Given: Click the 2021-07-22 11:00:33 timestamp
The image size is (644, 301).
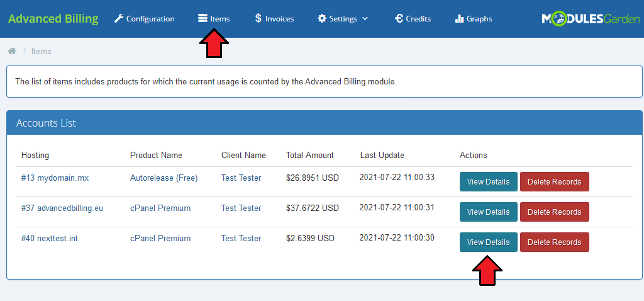Looking at the screenshot, I should click(397, 177).
